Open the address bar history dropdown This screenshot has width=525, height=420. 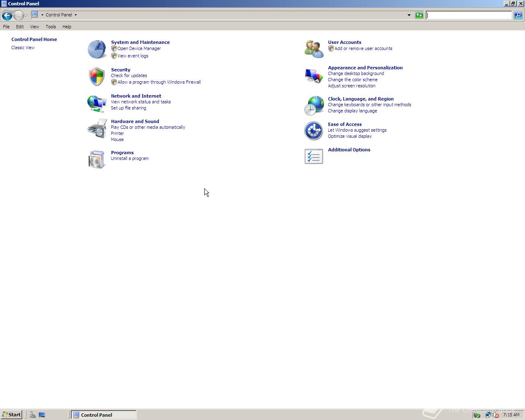(409, 15)
